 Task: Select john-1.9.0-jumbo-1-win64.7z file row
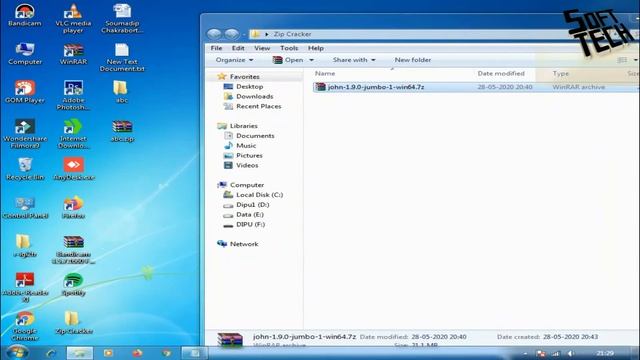476,87
